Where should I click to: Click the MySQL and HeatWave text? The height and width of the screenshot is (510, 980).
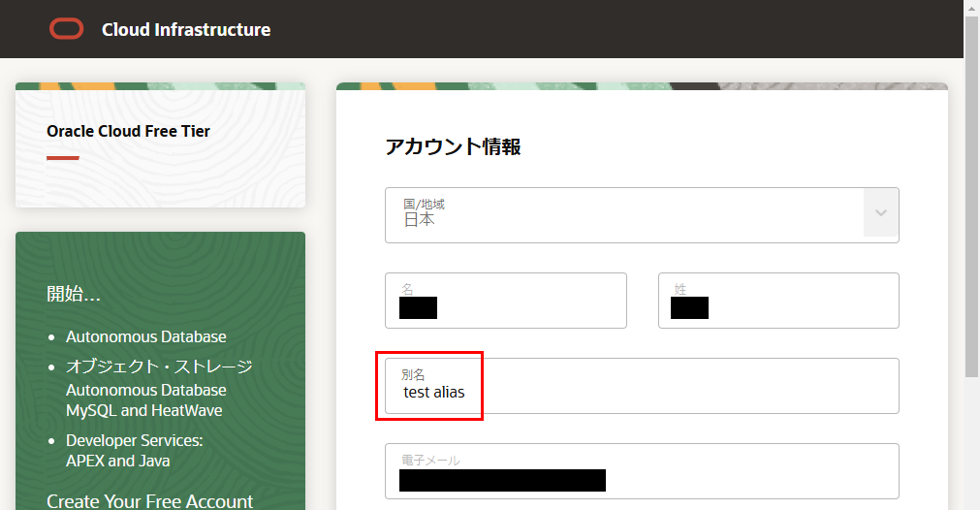click(x=144, y=411)
